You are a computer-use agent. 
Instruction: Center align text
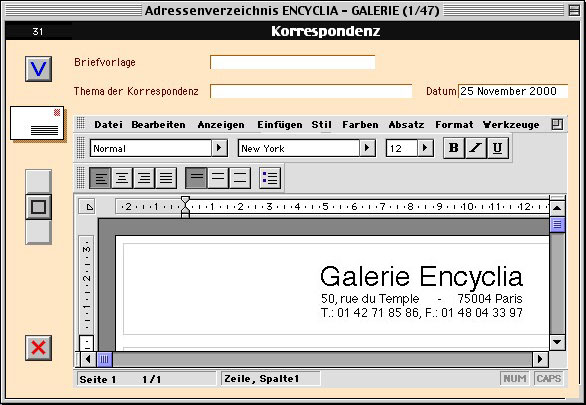[x=122, y=177]
